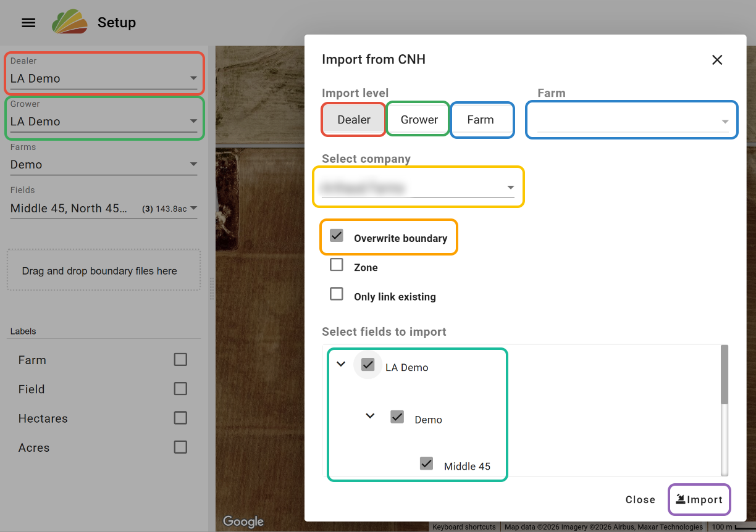Toggle the Overwrite boundary checkbox
The height and width of the screenshot is (532, 756).
(x=337, y=236)
